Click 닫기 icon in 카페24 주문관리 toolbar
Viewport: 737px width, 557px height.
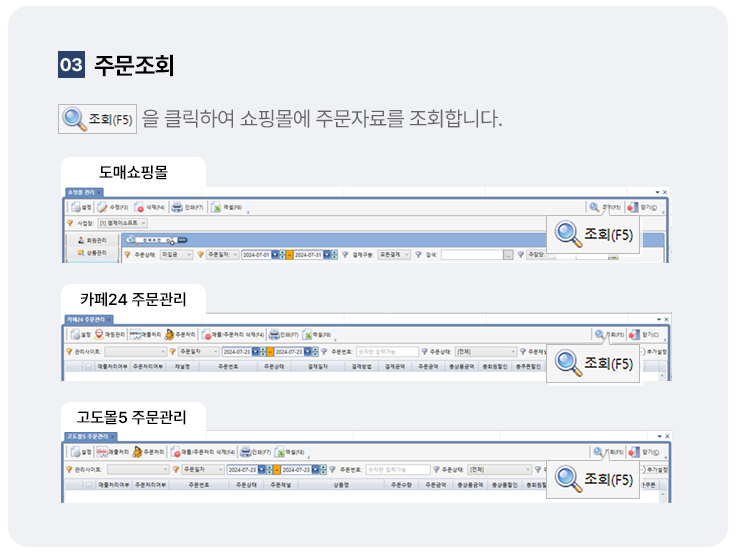point(634,335)
